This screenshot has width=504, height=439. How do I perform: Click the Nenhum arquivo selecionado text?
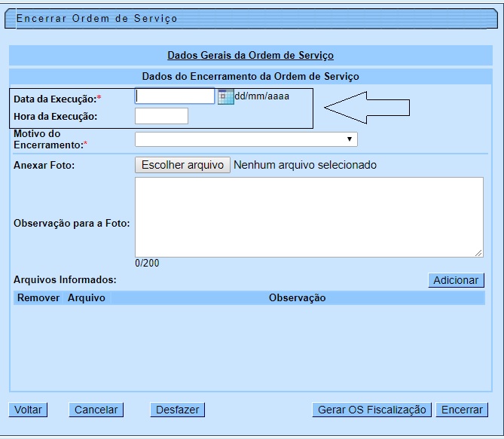tap(305, 165)
